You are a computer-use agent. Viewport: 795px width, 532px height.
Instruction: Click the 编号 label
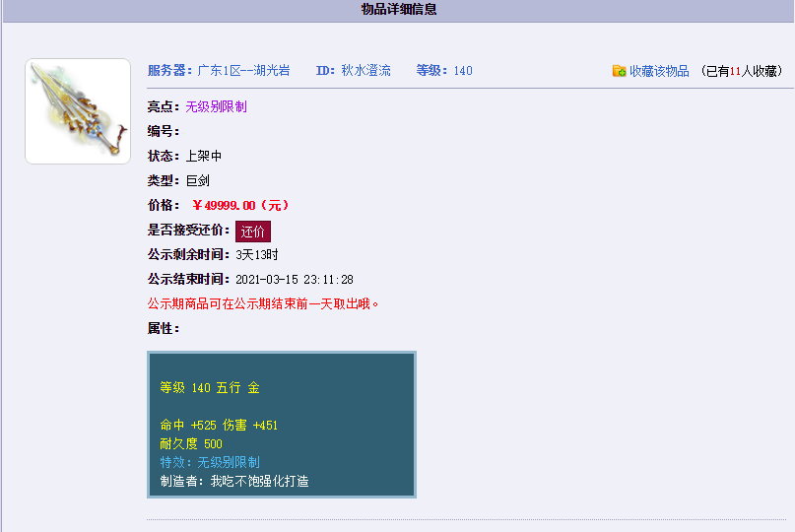[x=163, y=131]
